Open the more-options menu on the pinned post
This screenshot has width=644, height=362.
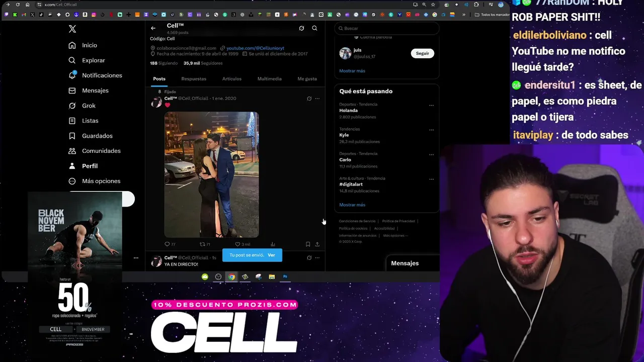coord(317,99)
